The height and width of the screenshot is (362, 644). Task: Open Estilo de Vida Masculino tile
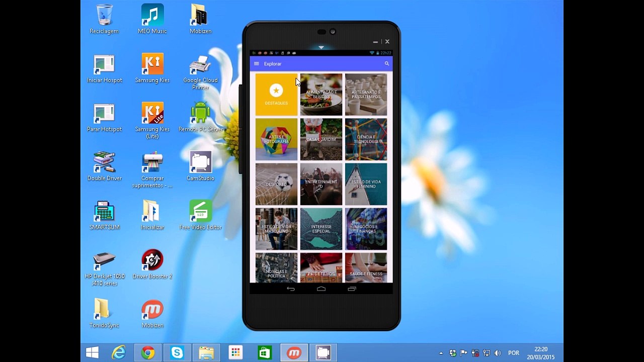click(x=276, y=229)
